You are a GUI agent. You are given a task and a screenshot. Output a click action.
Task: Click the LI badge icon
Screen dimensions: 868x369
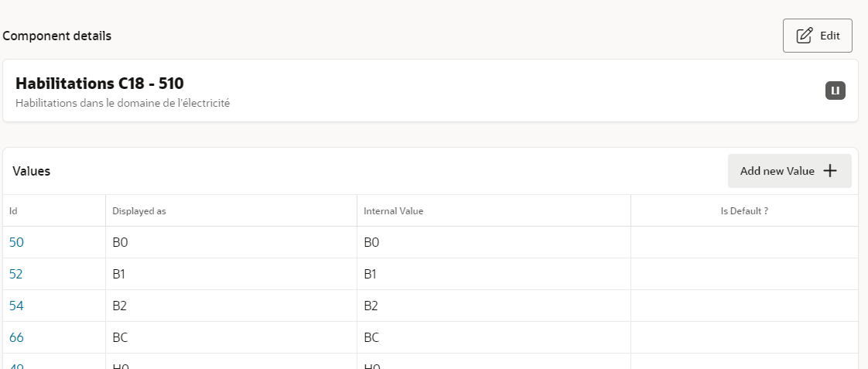tap(835, 91)
